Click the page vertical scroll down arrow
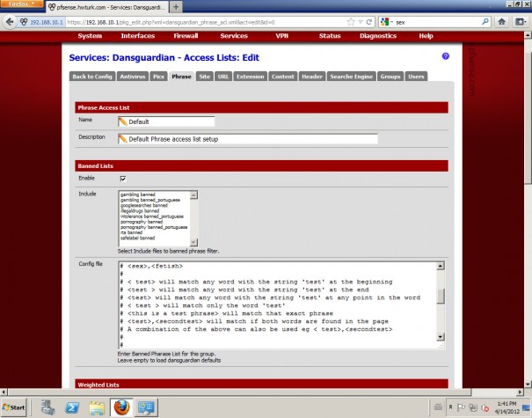This screenshot has height=418, width=532. click(528, 384)
